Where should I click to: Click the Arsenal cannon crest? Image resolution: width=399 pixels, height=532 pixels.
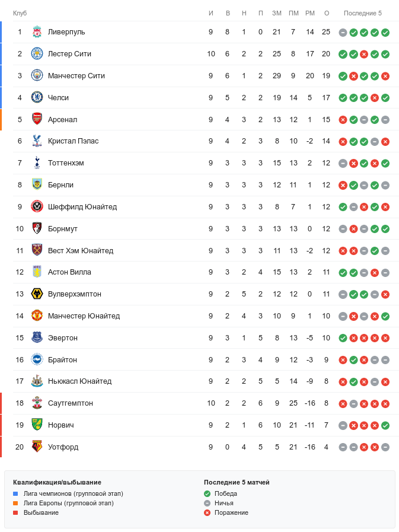37,119
